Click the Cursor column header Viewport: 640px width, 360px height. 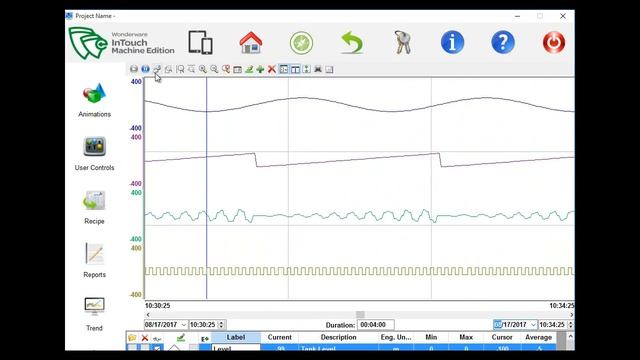click(502, 337)
